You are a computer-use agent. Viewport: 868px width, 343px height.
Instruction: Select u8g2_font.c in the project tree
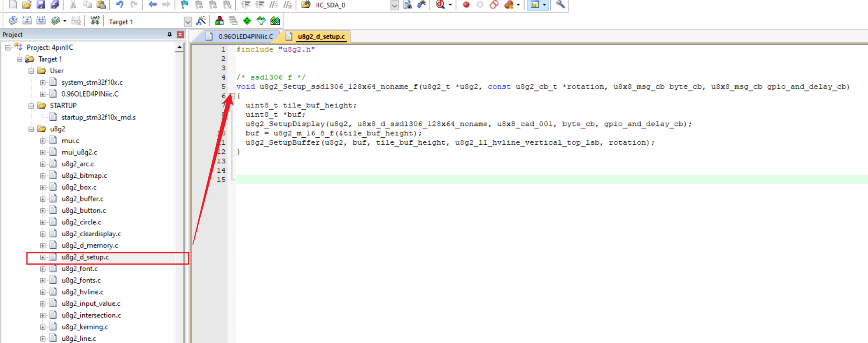[x=80, y=269]
